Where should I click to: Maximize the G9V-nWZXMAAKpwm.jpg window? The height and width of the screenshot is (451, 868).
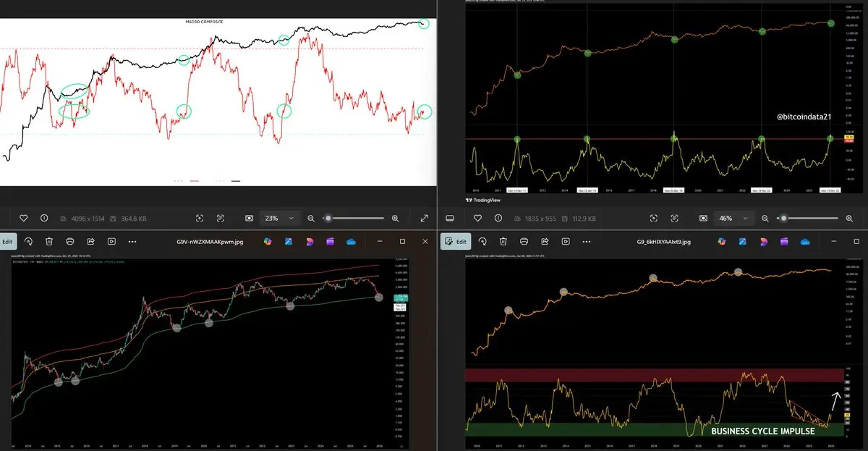[x=403, y=242]
